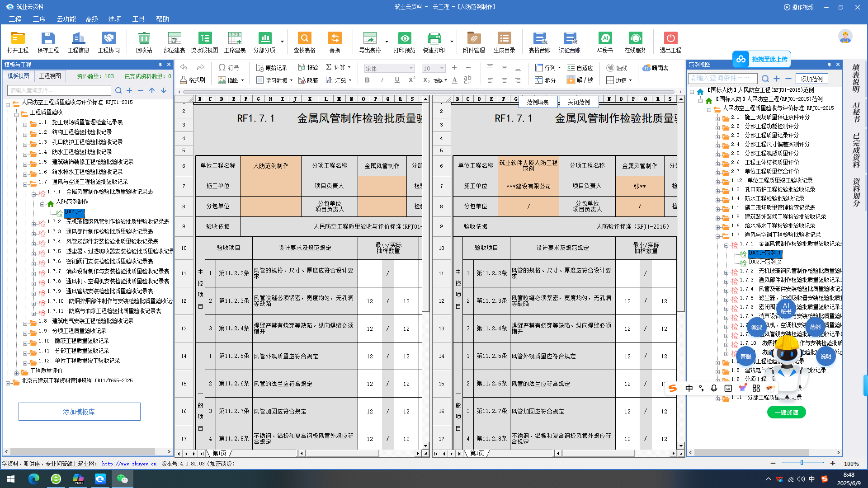Open the 工序 menu
Viewport: 868px width, 488px height.
tap(39, 19)
